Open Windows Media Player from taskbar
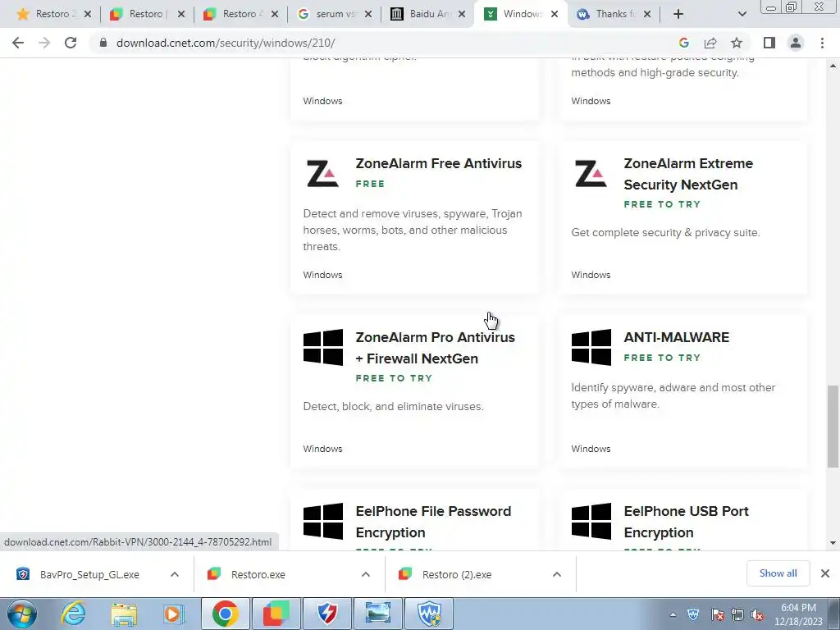 (174, 614)
